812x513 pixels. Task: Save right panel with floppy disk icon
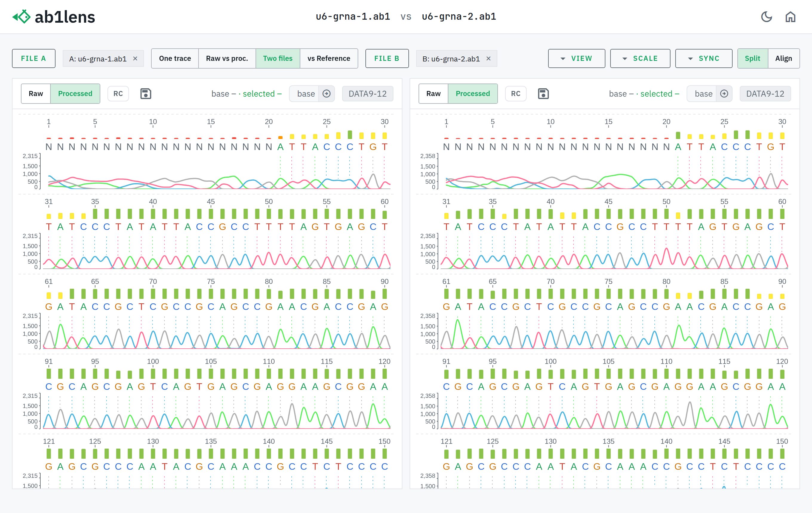pos(543,94)
